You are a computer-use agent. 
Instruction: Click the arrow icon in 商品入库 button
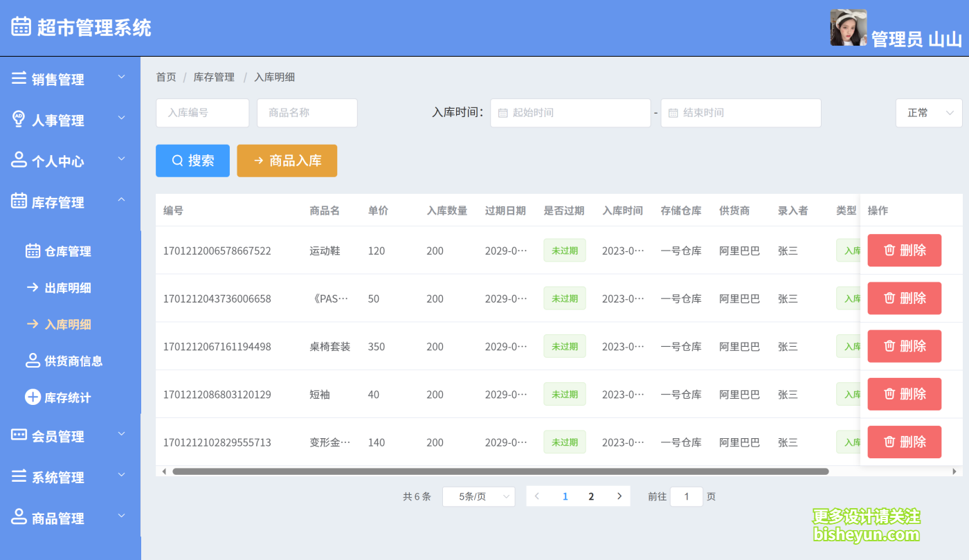[x=258, y=161]
